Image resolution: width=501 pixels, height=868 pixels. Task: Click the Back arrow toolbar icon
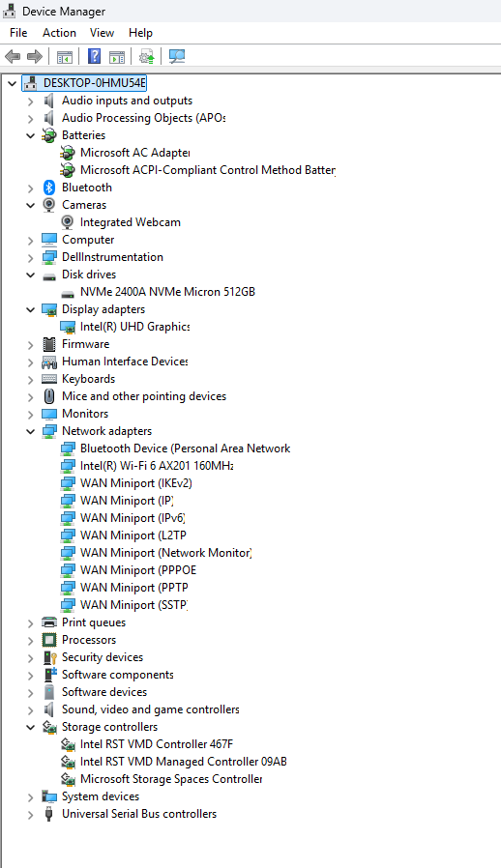coord(13,56)
